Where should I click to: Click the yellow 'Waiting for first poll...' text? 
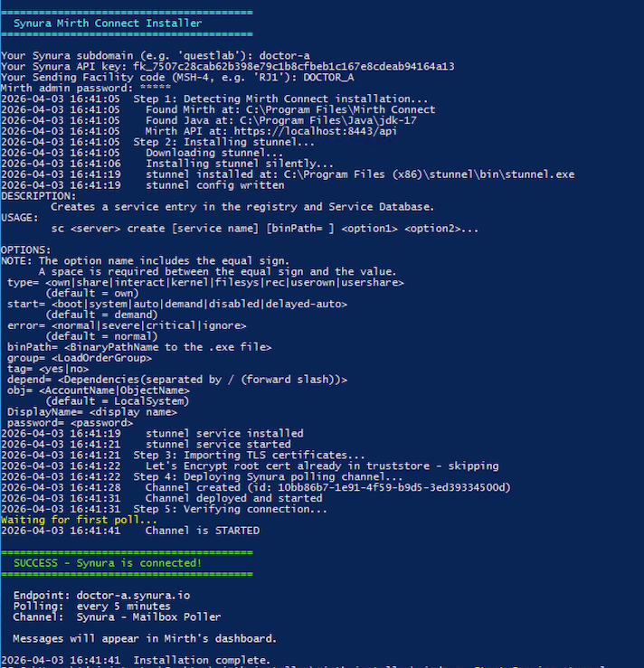coord(79,520)
